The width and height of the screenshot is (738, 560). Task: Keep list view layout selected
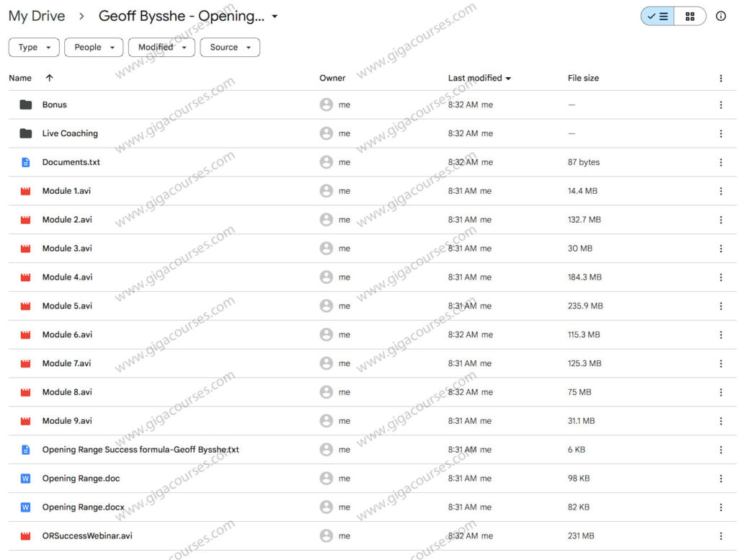point(657,15)
